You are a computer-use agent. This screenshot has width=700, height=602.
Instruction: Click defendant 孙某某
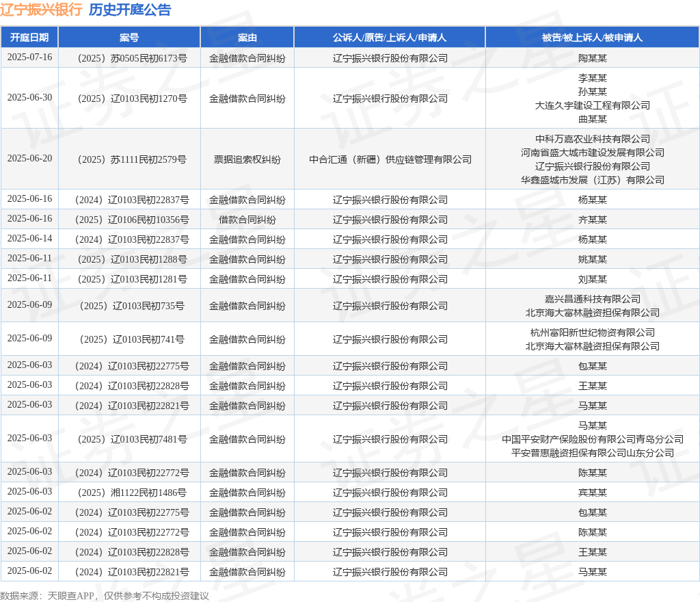point(593,92)
